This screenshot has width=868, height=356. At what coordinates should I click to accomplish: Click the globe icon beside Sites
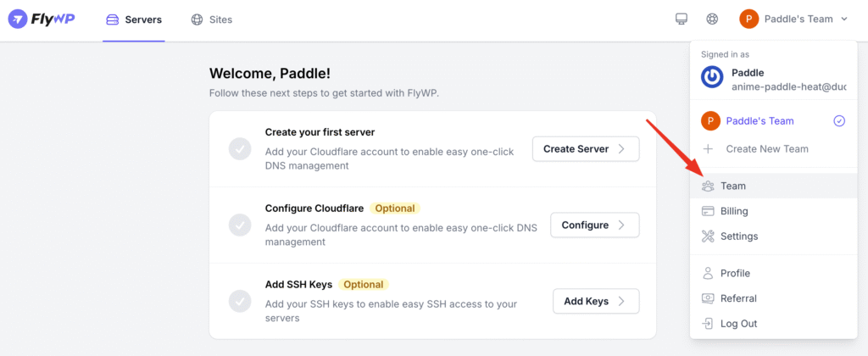click(197, 20)
